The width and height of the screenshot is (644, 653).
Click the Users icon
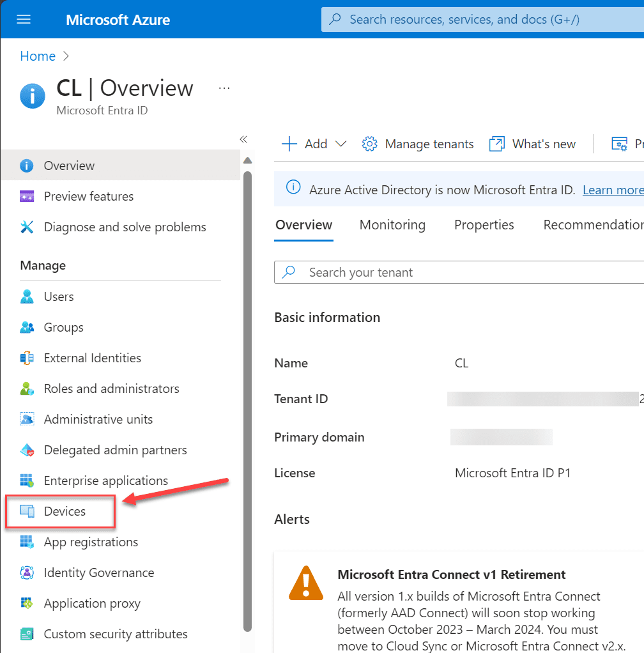click(27, 296)
